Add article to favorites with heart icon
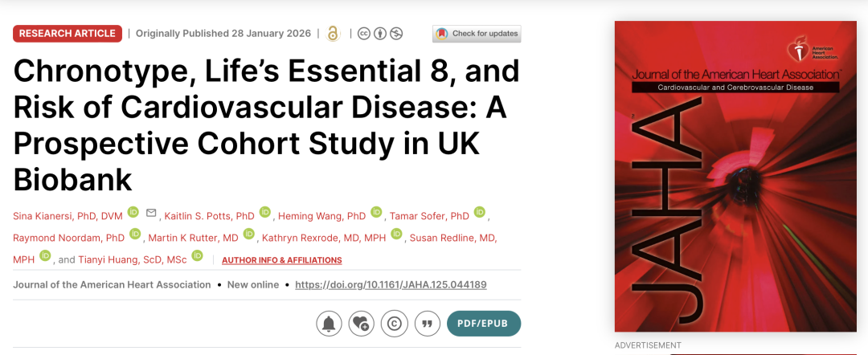This screenshot has height=355, width=868. (362, 323)
